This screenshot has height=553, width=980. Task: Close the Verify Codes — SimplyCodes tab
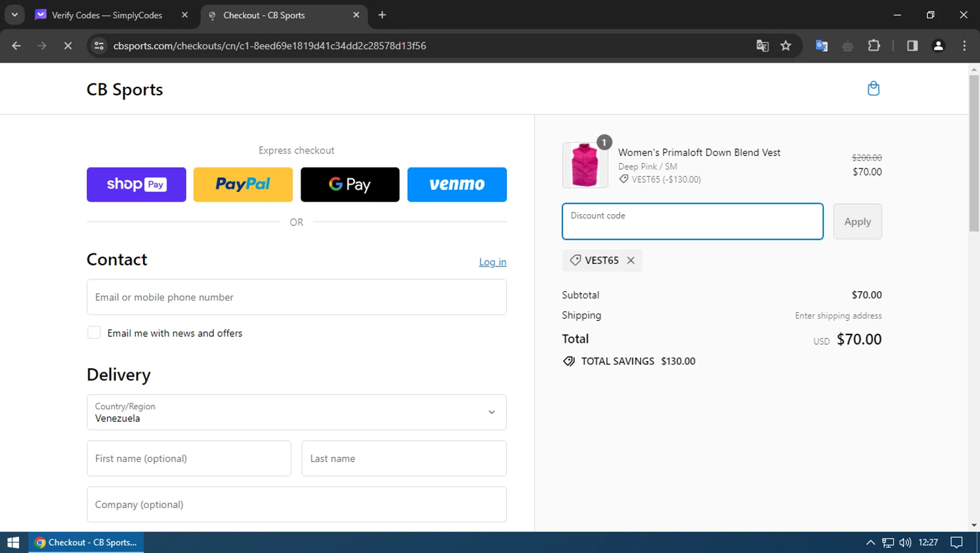pyautogui.click(x=185, y=15)
